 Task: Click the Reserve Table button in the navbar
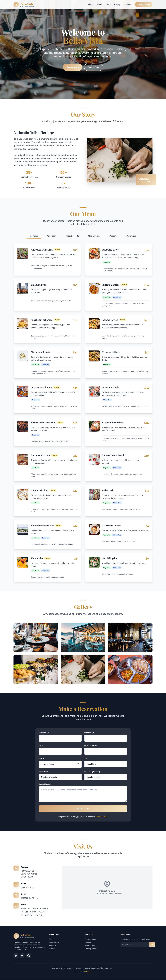pos(144,5)
